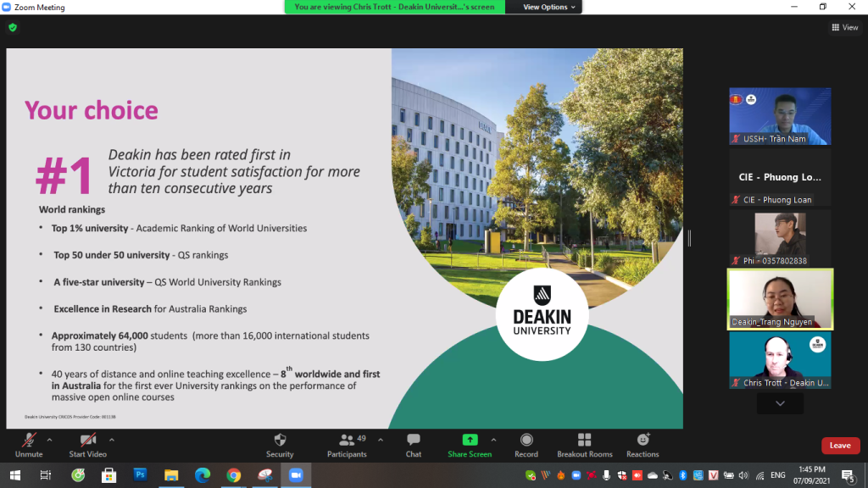Start Video in the Zoom toolbar
This screenshot has height=488, width=868.
pos(87,446)
